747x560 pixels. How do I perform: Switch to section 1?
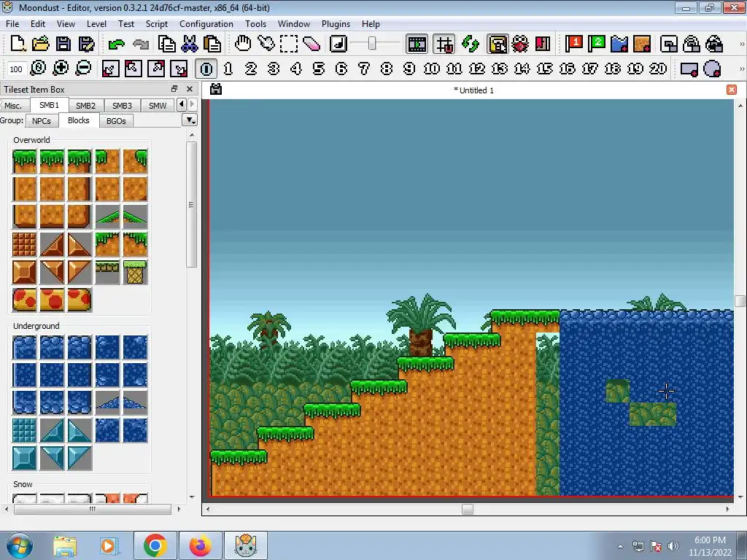(x=228, y=69)
